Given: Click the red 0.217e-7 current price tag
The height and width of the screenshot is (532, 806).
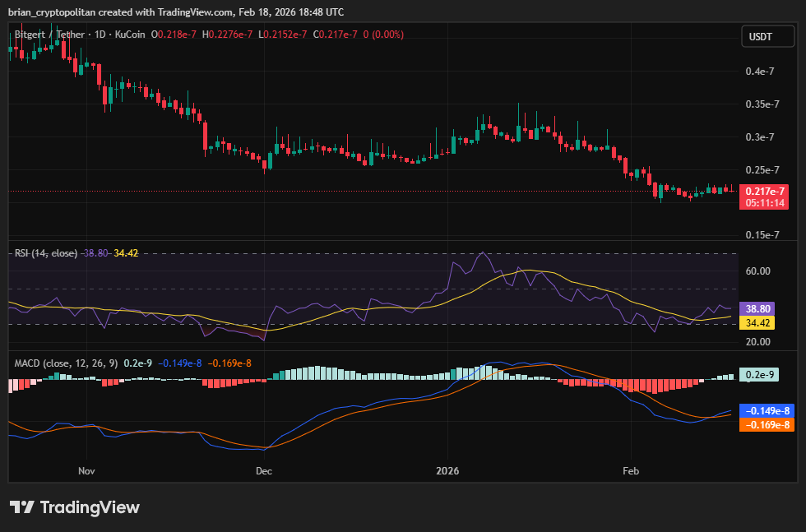Looking at the screenshot, I should pyautogui.click(x=763, y=191).
